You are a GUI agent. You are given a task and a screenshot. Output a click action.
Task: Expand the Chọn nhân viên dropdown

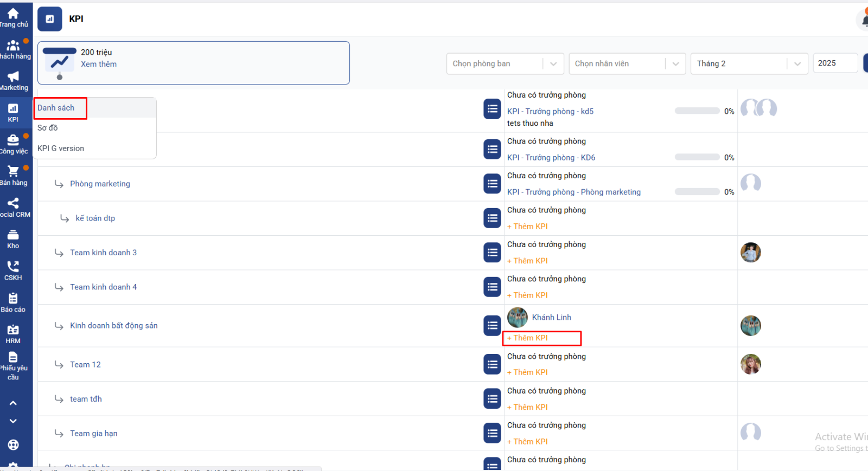pos(627,64)
